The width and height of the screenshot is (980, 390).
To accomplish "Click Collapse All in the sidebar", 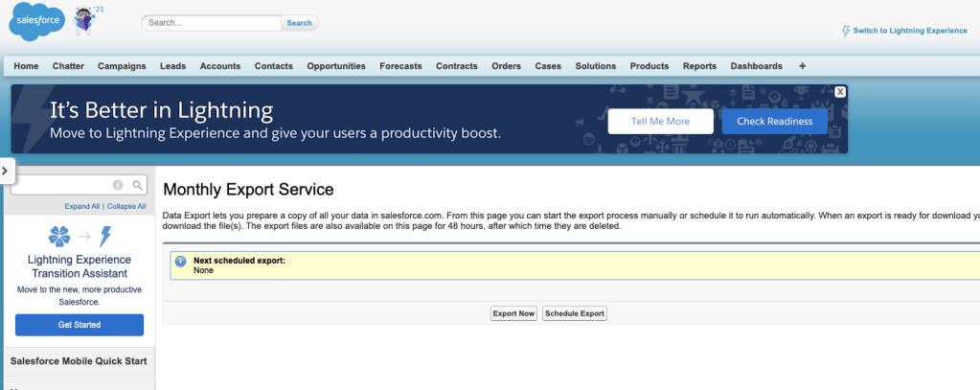I will pyautogui.click(x=126, y=206).
